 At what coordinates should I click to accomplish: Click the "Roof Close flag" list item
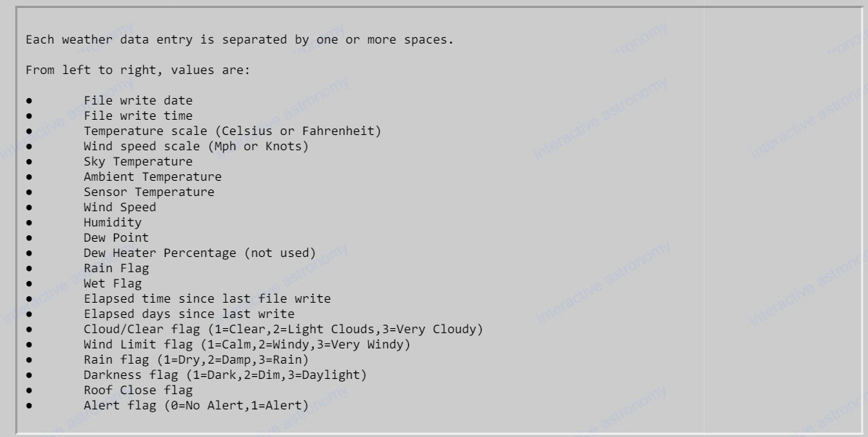(x=138, y=390)
